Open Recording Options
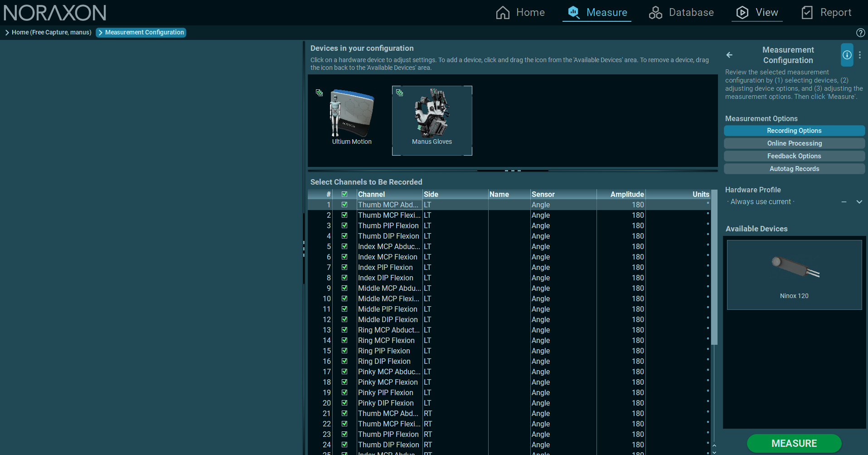Screen dimensions: 868x455 pos(794,131)
